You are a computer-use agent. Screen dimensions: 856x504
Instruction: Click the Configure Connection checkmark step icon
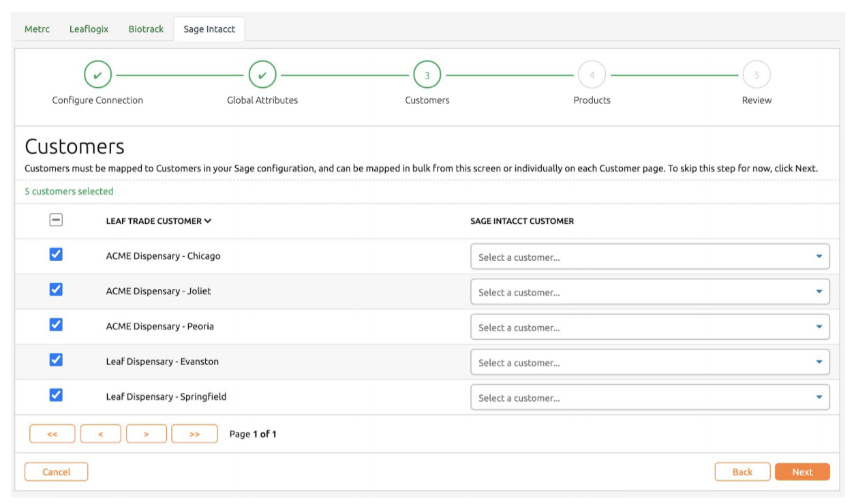97,75
